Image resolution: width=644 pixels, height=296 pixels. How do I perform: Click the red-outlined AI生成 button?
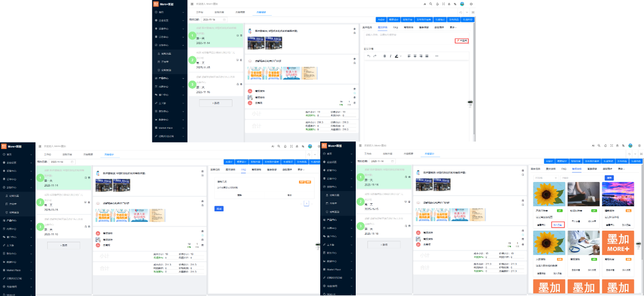click(x=461, y=40)
